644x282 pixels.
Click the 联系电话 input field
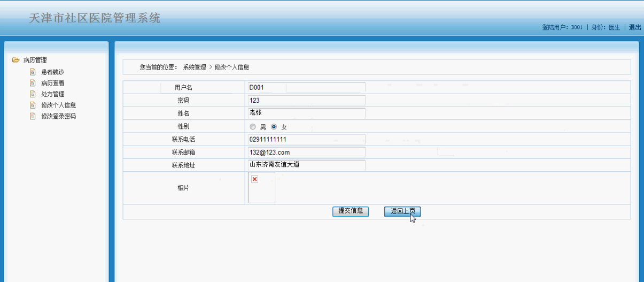307,139
